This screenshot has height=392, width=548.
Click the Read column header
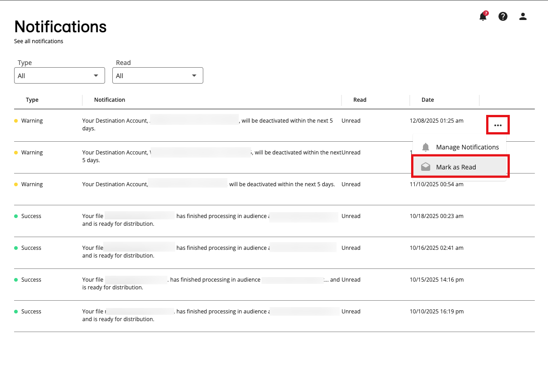[360, 100]
